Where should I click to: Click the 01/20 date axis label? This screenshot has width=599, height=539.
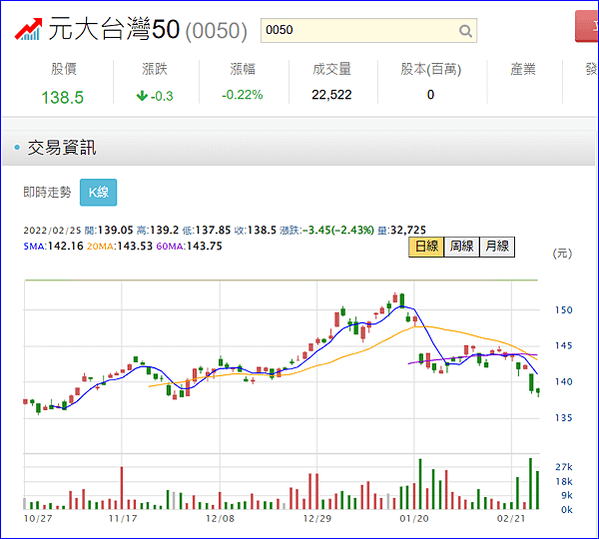[x=414, y=519]
